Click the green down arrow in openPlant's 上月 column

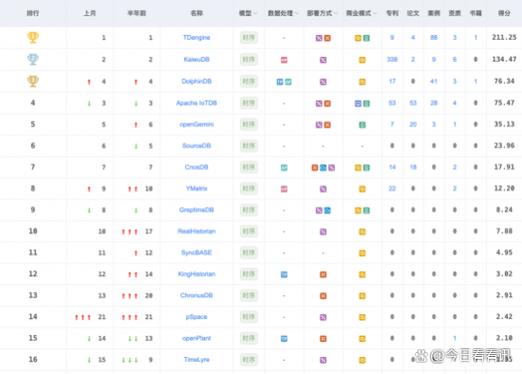(x=89, y=339)
